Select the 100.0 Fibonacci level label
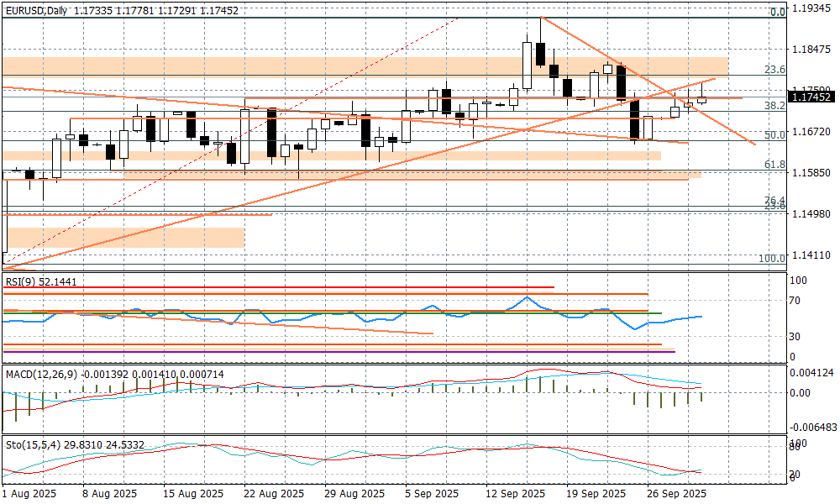The width and height of the screenshot is (840, 504). [x=771, y=258]
